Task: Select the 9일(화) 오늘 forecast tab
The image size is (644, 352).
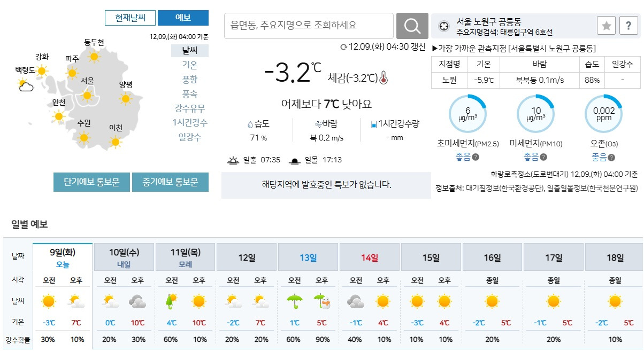Action: click(x=63, y=257)
